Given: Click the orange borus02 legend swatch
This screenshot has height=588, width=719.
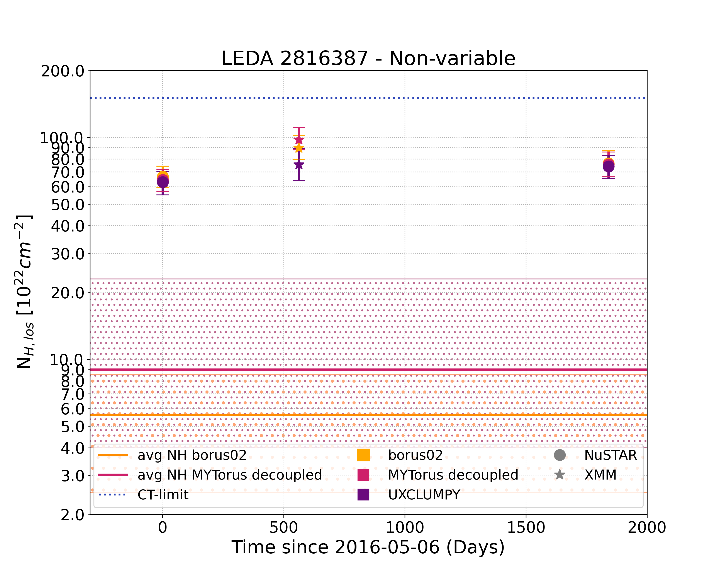Looking at the screenshot, I should click(x=363, y=455).
